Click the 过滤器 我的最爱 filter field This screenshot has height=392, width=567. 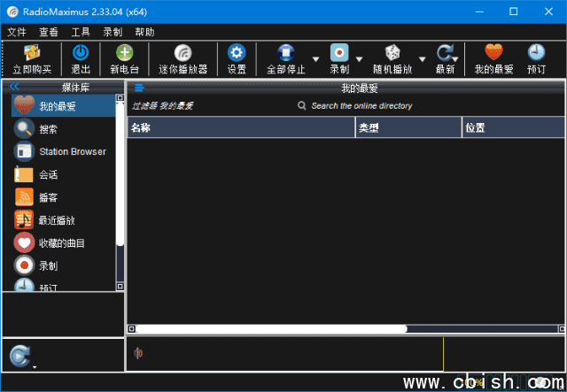[x=162, y=106]
